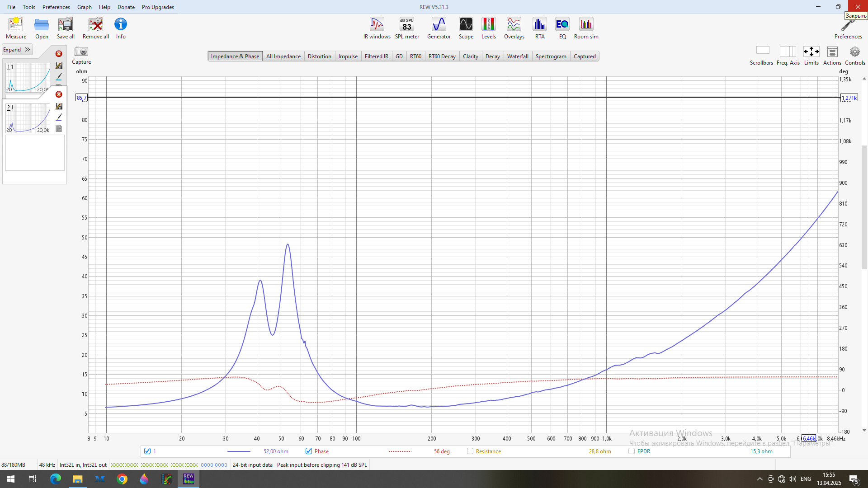Image resolution: width=868 pixels, height=488 pixels.
Task: Open Windows Start menu
Action: pyautogui.click(x=11, y=479)
